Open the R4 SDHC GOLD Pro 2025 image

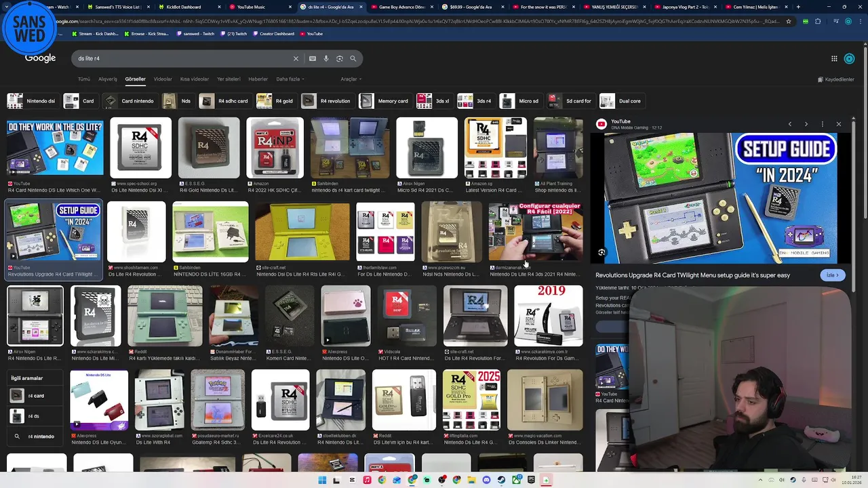(x=471, y=400)
